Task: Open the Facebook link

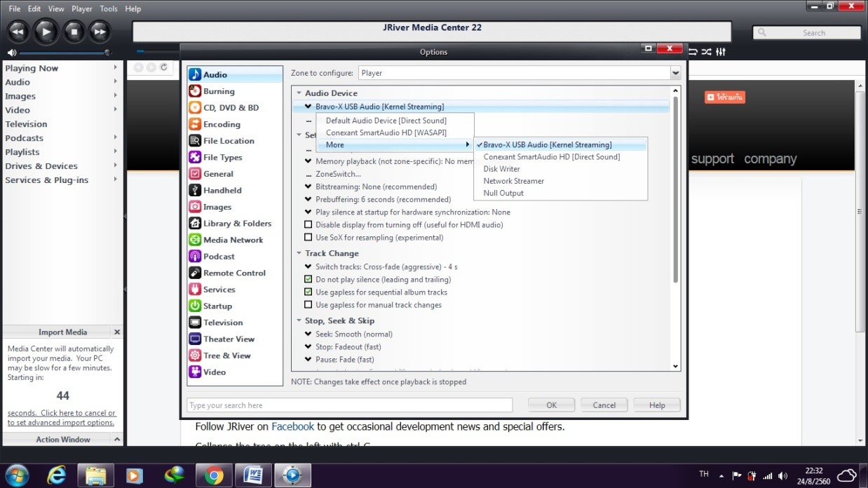Action: [x=292, y=426]
